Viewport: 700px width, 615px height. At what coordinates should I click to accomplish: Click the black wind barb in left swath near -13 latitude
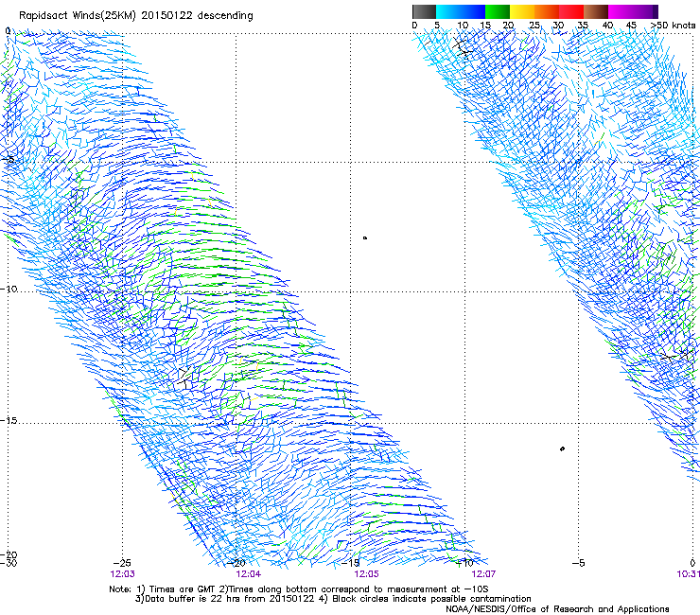pos(185,377)
